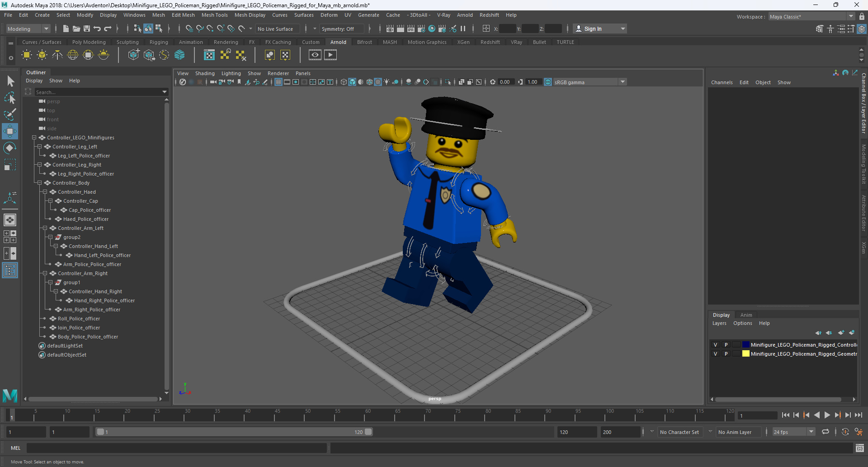Enable textured shading in viewport toolbar
This screenshot has height=467, width=868.
coord(378,82)
